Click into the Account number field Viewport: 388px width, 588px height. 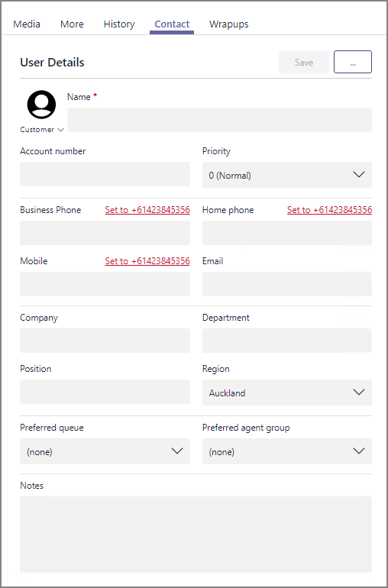pos(105,174)
